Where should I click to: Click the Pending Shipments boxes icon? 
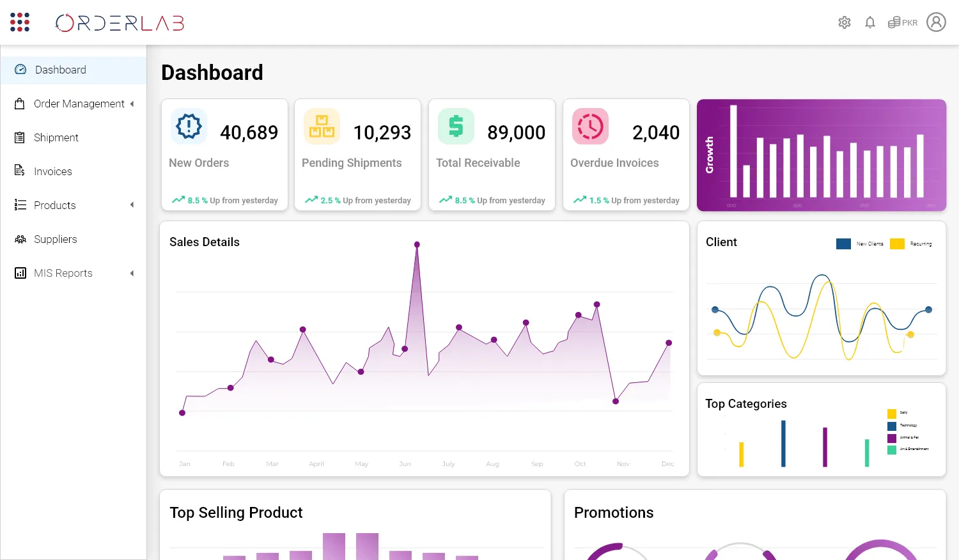point(322,126)
